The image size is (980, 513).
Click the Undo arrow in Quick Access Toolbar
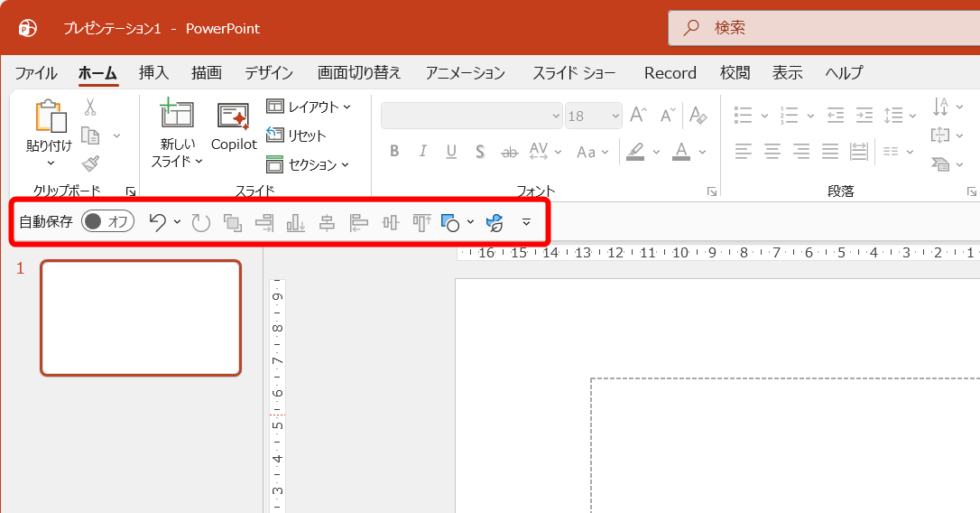tap(158, 222)
